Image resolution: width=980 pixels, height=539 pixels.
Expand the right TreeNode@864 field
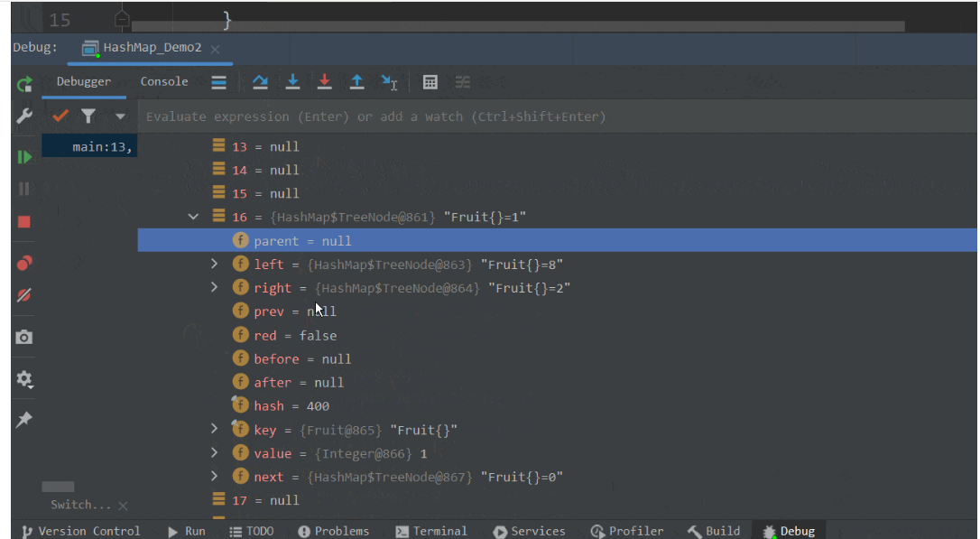coord(215,287)
